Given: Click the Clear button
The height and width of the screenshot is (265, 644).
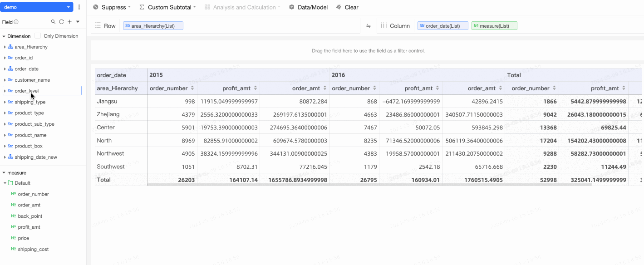Looking at the screenshot, I should [x=347, y=7].
